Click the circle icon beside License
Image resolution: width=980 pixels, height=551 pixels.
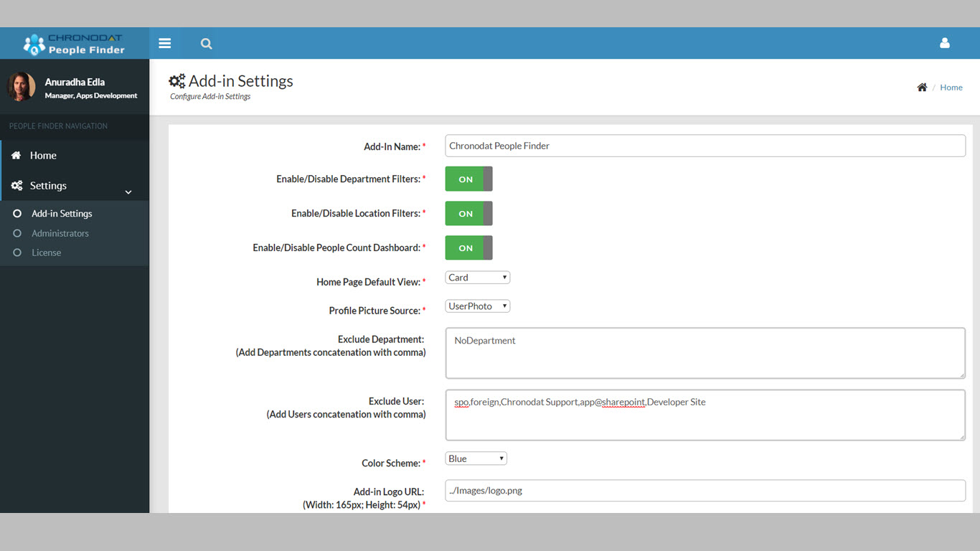pos(17,253)
